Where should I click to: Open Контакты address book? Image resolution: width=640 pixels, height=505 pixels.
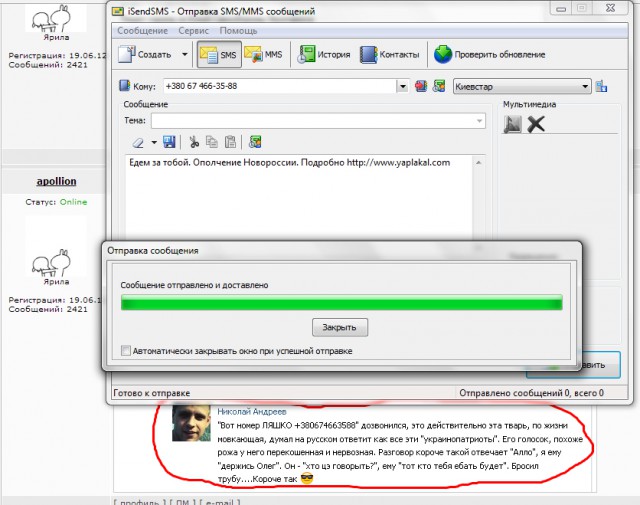click(389, 54)
